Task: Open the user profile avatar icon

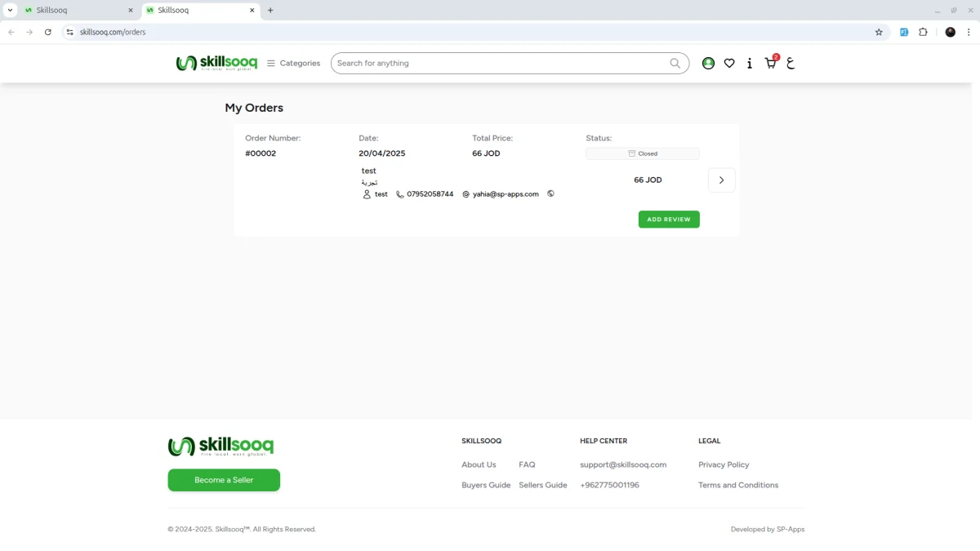Action: pyautogui.click(x=708, y=63)
